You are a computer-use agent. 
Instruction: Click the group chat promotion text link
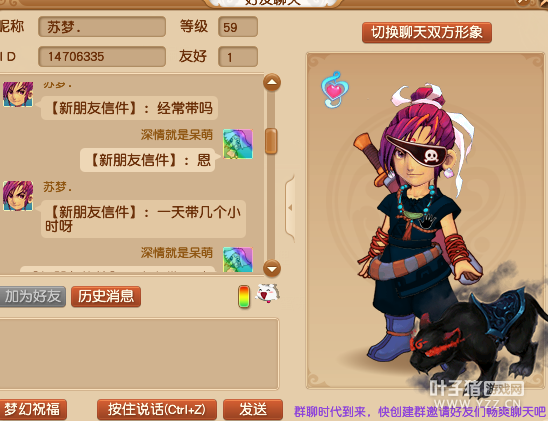(419, 412)
